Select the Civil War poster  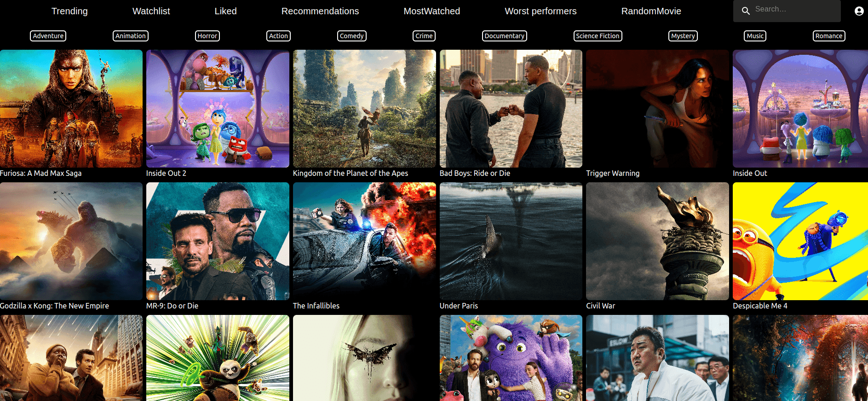657,241
